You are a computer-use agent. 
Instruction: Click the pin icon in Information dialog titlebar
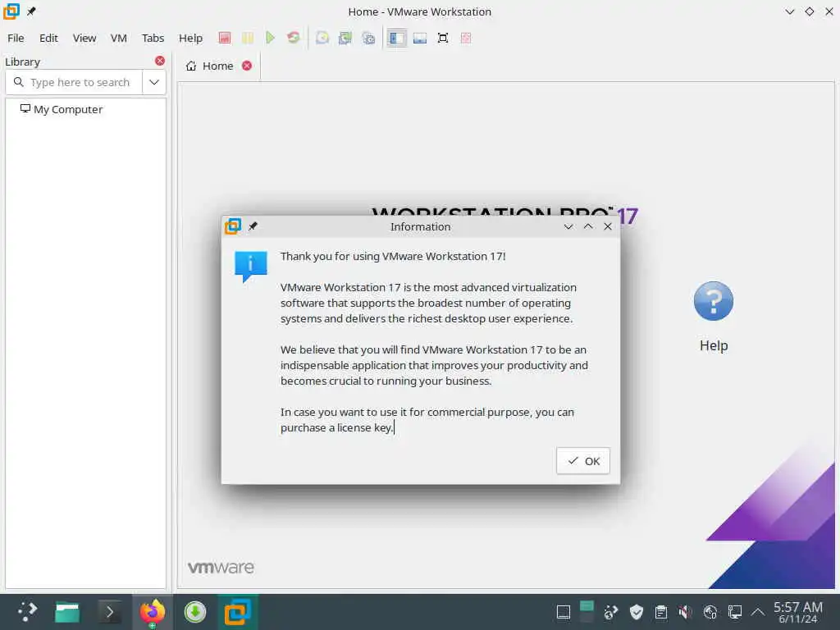(x=253, y=226)
